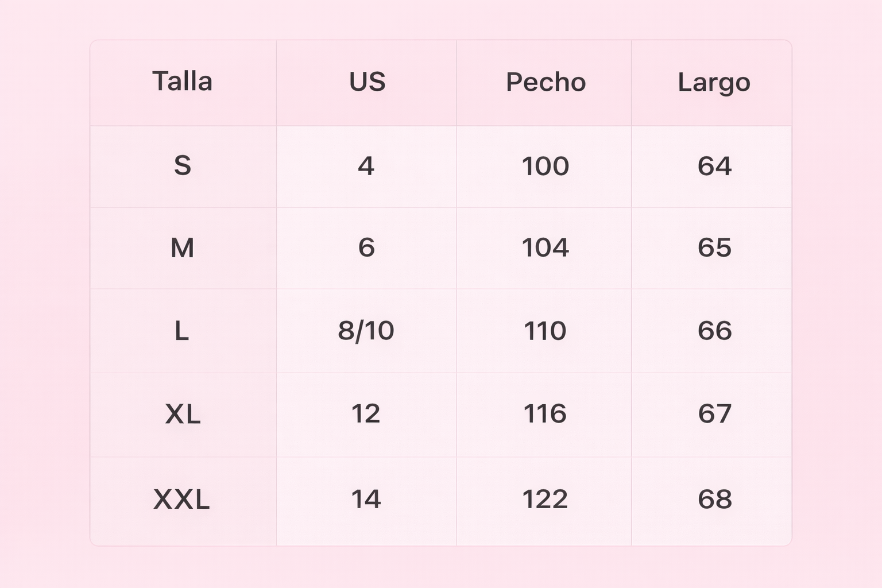This screenshot has width=882, height=588.
Task: Select the M size row label
Action: pyautogui.click(x=182, y=248)
